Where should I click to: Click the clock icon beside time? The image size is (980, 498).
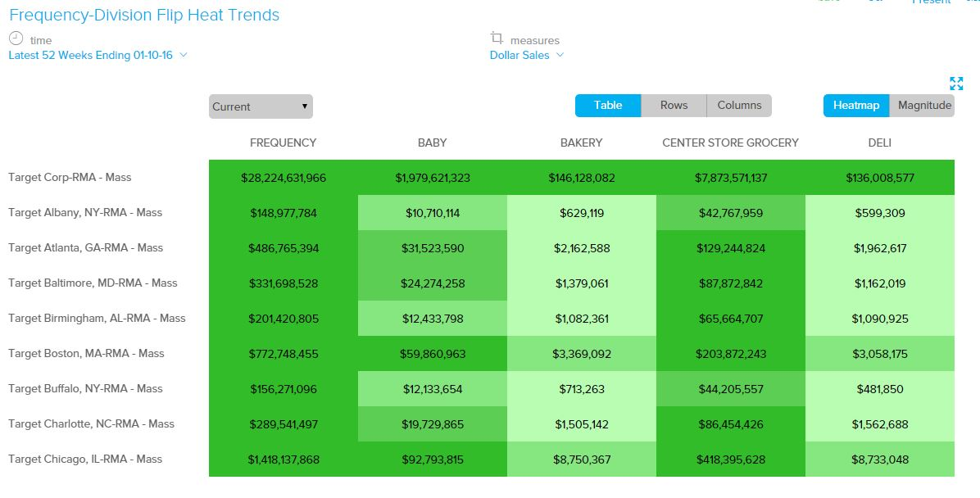point(16,38)
